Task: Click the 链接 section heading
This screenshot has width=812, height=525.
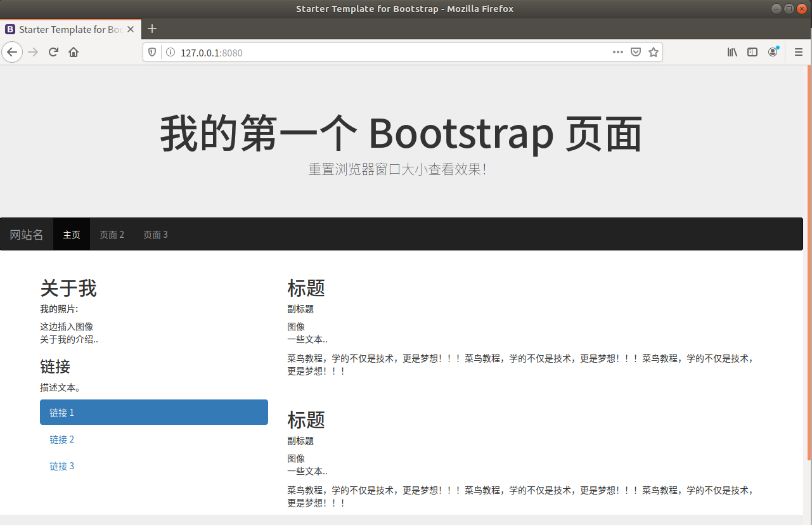Action: click(x=55, y=366)
